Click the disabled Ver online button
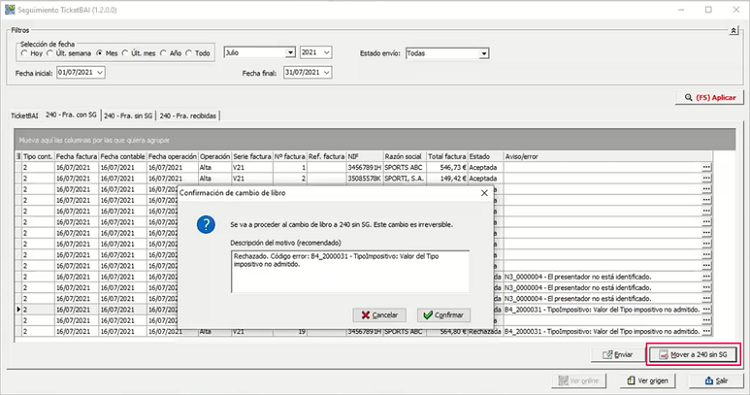 (579, 381)
